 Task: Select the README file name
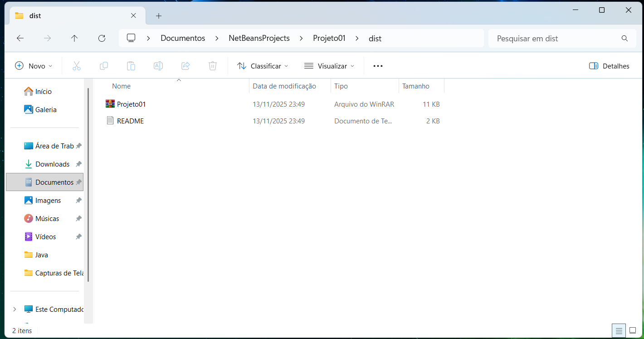coord(130,121)
